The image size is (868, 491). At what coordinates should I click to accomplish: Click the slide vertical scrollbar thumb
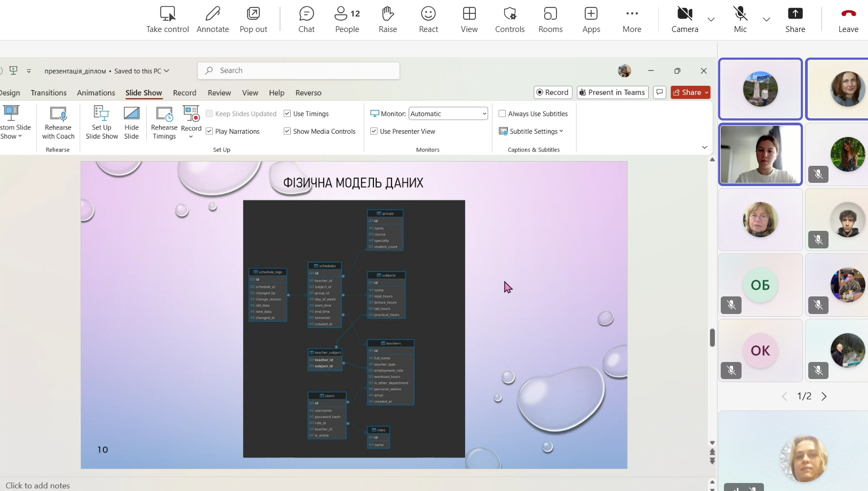tap(712, 337)
